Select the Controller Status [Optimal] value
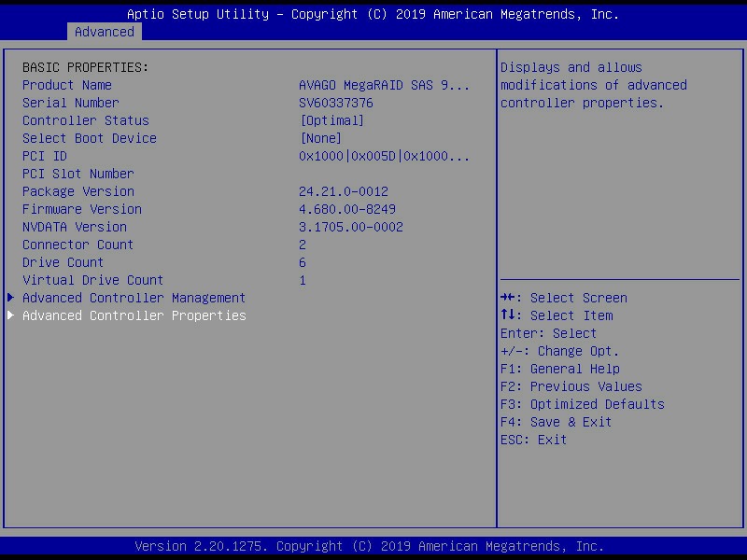 point(331,120)
